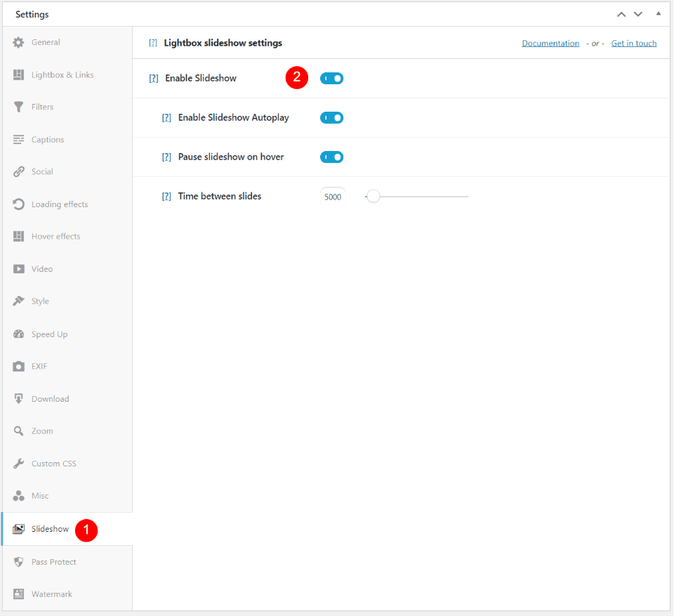The height and width of the screenshot is (616, 674).
Task: Move Settings panel up with chevron
Action: pyautogui.click(x=621, y=14)
